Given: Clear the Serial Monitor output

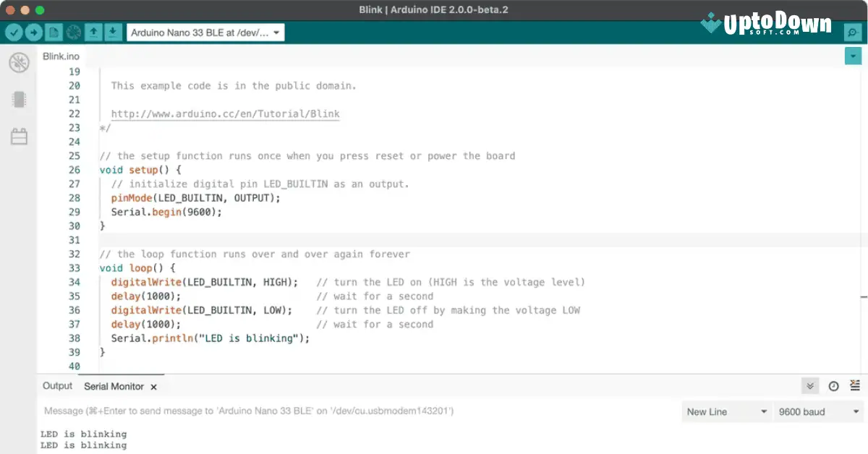Looking at the screenshot, I should point(855,386).
